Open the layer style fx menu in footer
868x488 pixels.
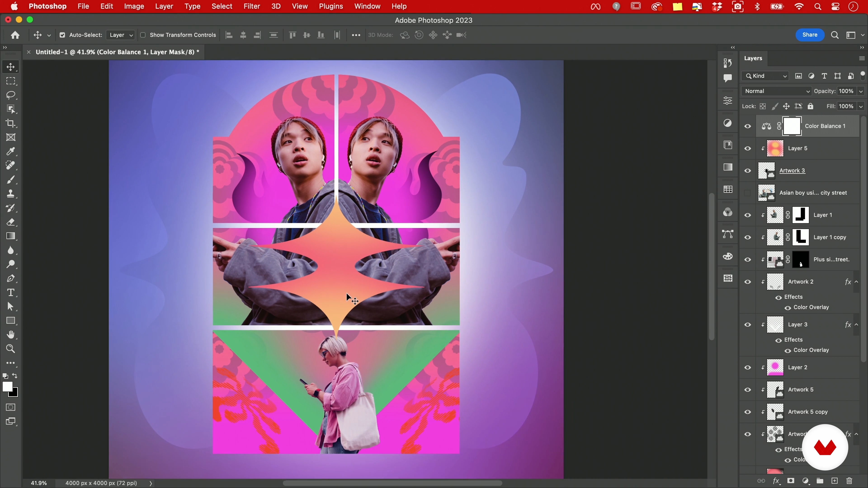click(776, 481)
